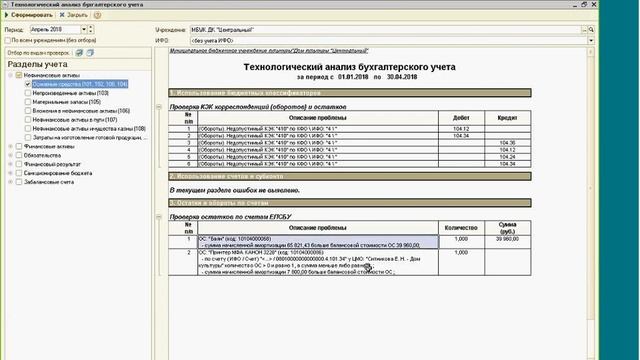Restore the Технологический анализ window size
Image resolution: width=640 pixels, height=360 pixels.
584,4
